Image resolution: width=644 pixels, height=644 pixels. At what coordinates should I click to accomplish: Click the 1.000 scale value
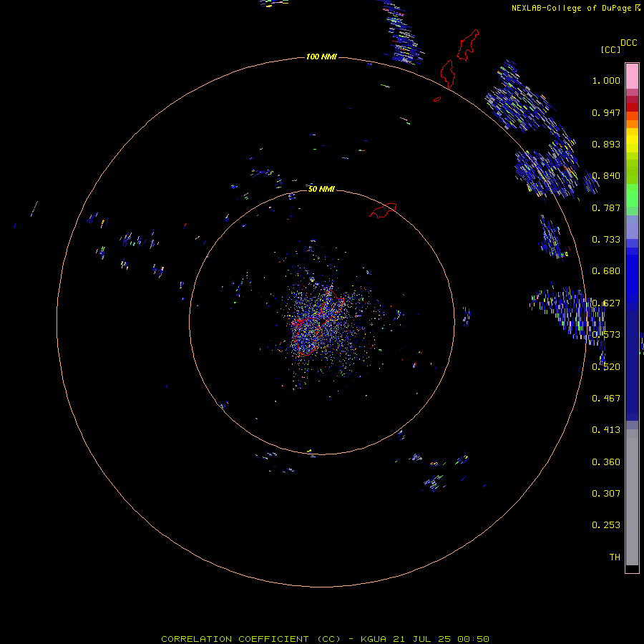[606, 80]
